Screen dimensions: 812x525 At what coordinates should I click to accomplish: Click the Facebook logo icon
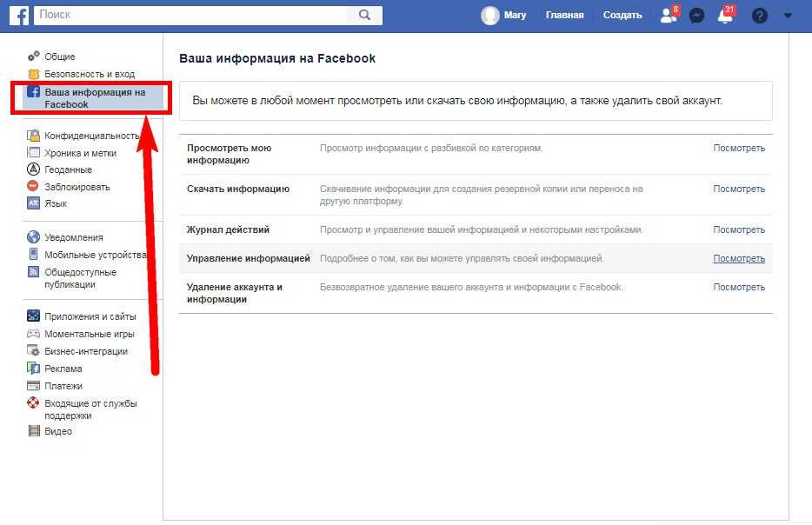coord(19,16)
